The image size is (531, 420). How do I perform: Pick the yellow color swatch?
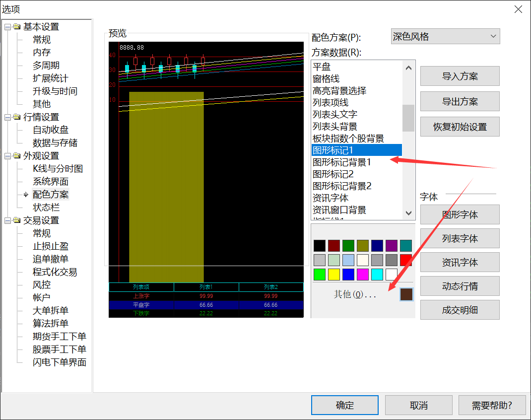(334, 275)
